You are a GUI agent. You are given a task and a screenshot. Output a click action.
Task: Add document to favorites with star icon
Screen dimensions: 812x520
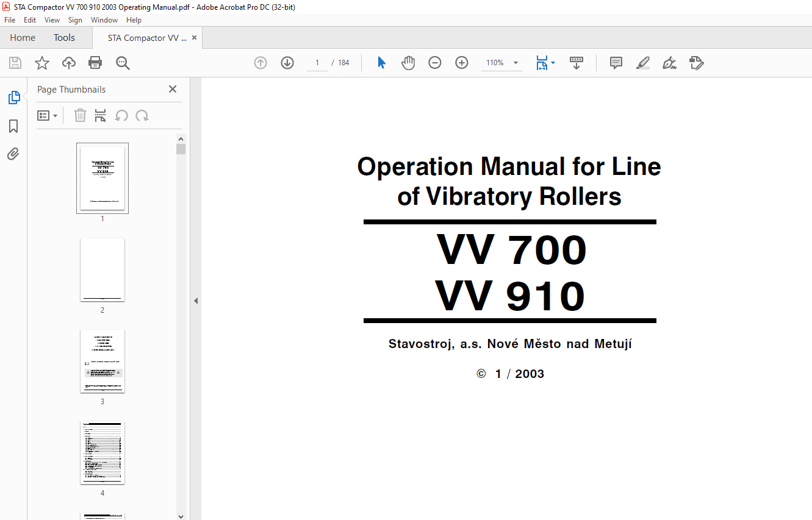click(42, 63)
